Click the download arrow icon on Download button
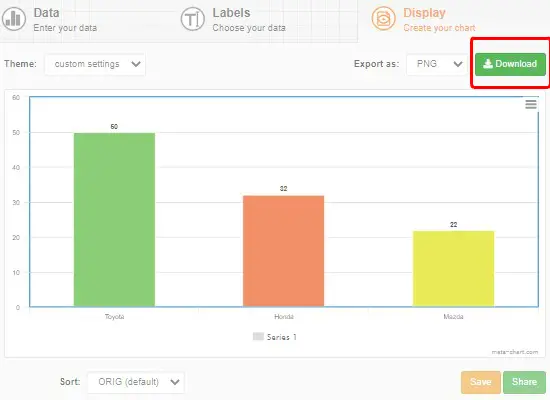Image resolution: width=550 pixels, height=400 pixels. 488,64
